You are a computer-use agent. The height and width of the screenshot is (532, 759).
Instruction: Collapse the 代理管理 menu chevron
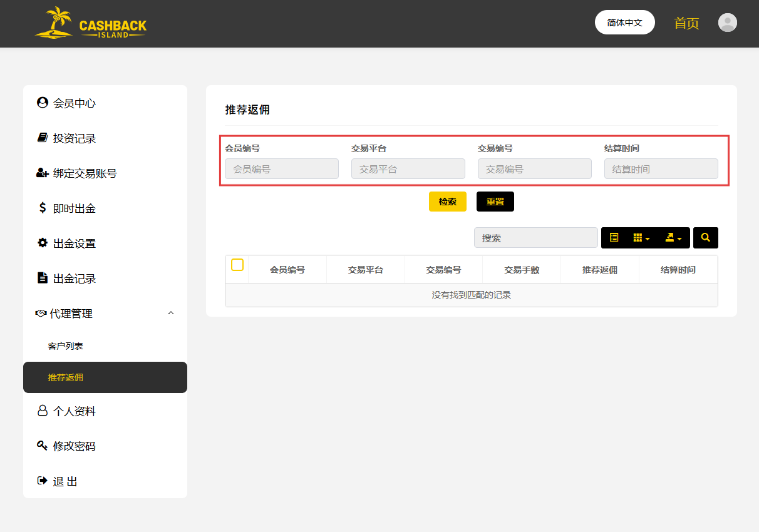(171, 313)
